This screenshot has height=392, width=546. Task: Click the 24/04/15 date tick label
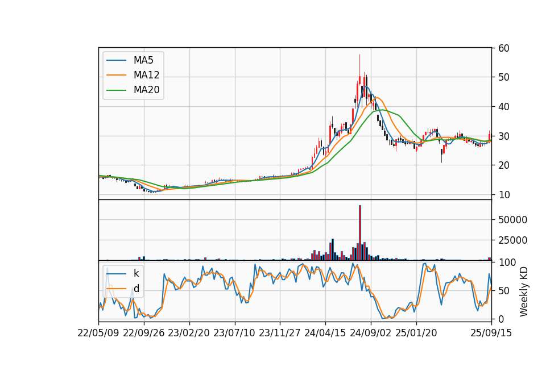(x=325, y=333)
